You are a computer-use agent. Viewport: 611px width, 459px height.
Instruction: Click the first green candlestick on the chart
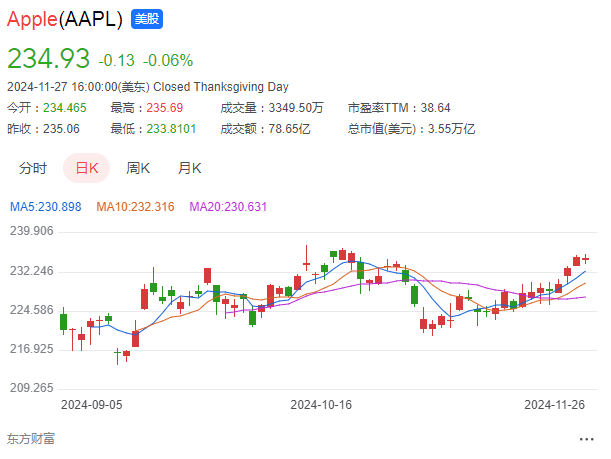[x=64, y=321]
